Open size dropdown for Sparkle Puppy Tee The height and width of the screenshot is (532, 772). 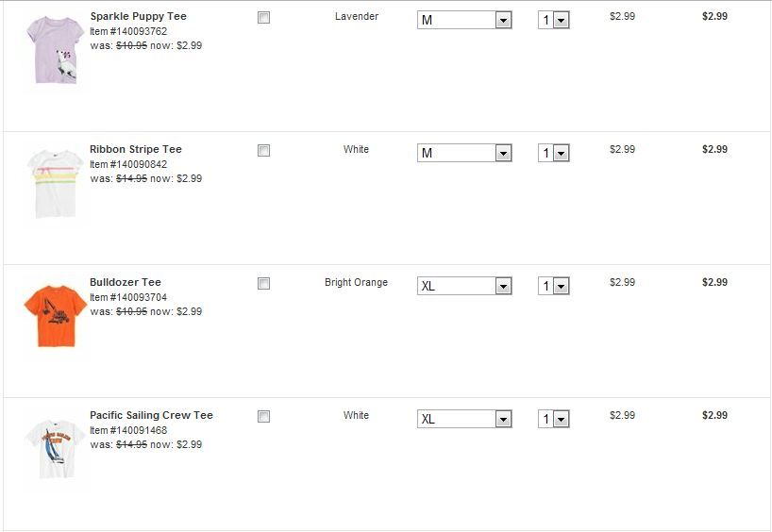click(x=464, y=20)
